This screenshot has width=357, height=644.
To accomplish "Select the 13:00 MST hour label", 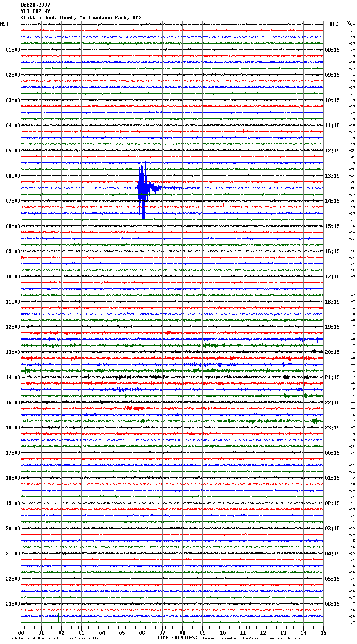I will tap(13, 352).
